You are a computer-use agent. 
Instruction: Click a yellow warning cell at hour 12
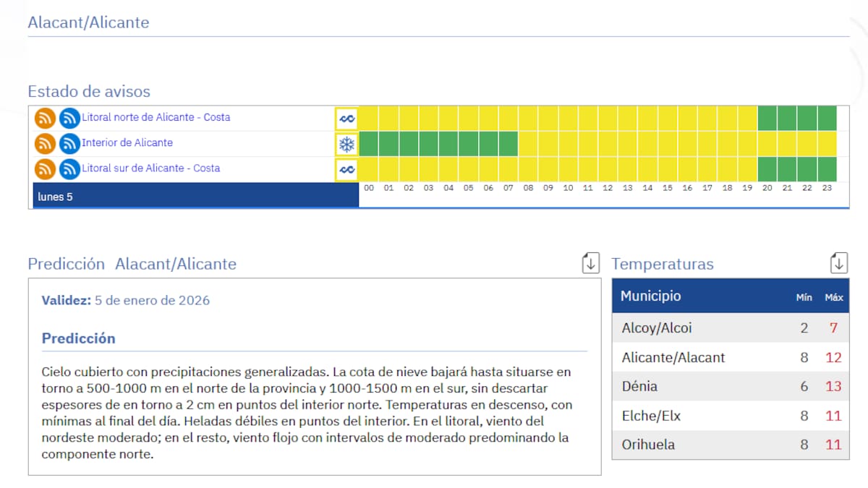pyautogui.click(x=608, y=118)
